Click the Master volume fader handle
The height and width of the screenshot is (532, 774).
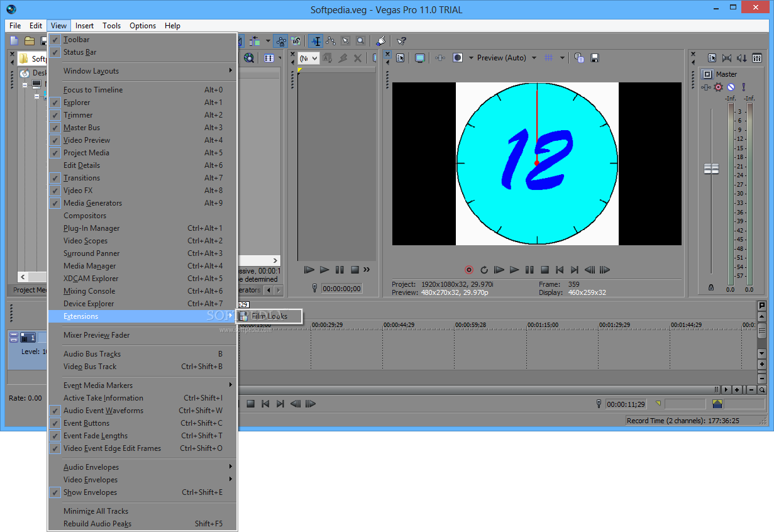click(711, 169)
